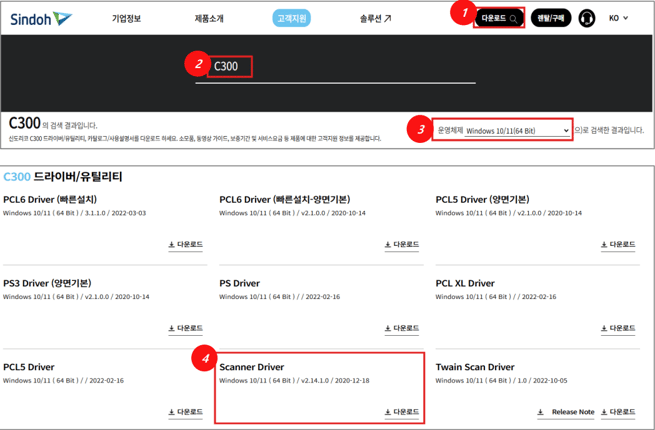Select the 고객지원 menu
655x430 pixels.
tap(292, 18)
